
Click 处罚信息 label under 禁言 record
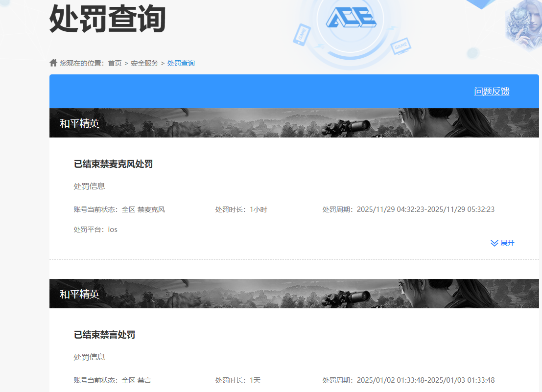89,357
